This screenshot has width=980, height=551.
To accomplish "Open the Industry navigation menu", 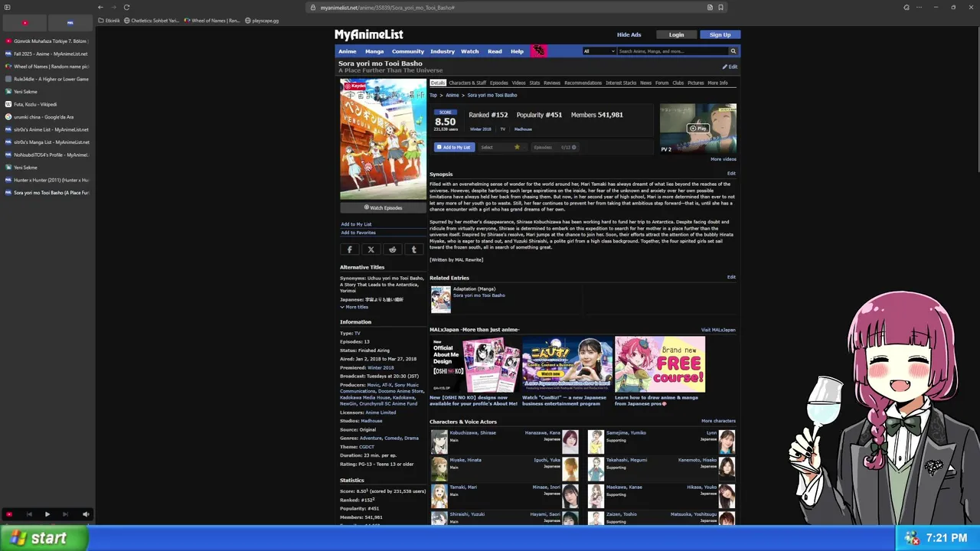I will click(x=443, y=51).
